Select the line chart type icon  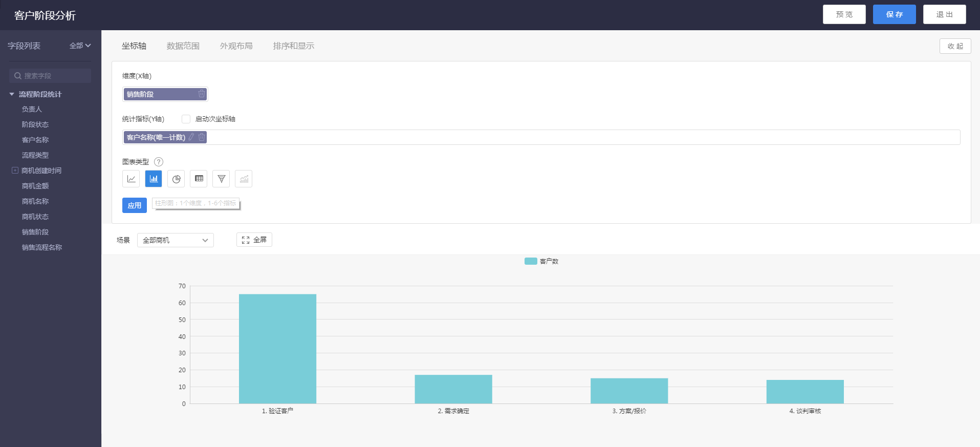[131, 179]
